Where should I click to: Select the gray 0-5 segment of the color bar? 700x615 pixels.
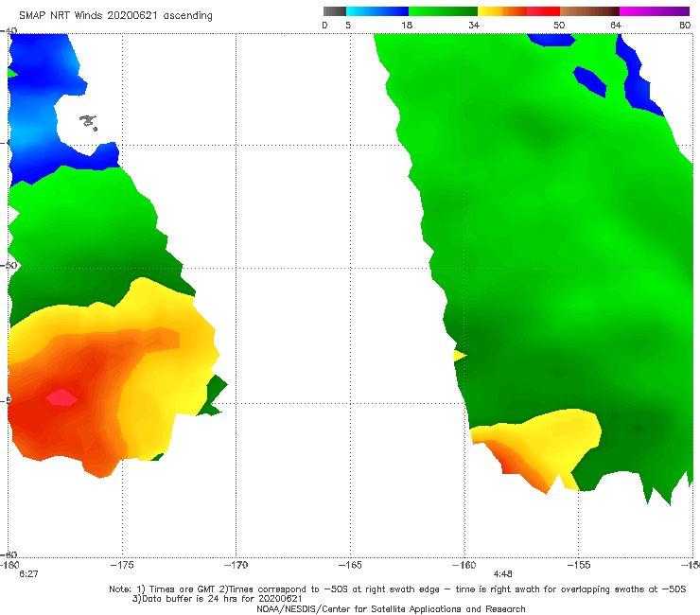335,11
